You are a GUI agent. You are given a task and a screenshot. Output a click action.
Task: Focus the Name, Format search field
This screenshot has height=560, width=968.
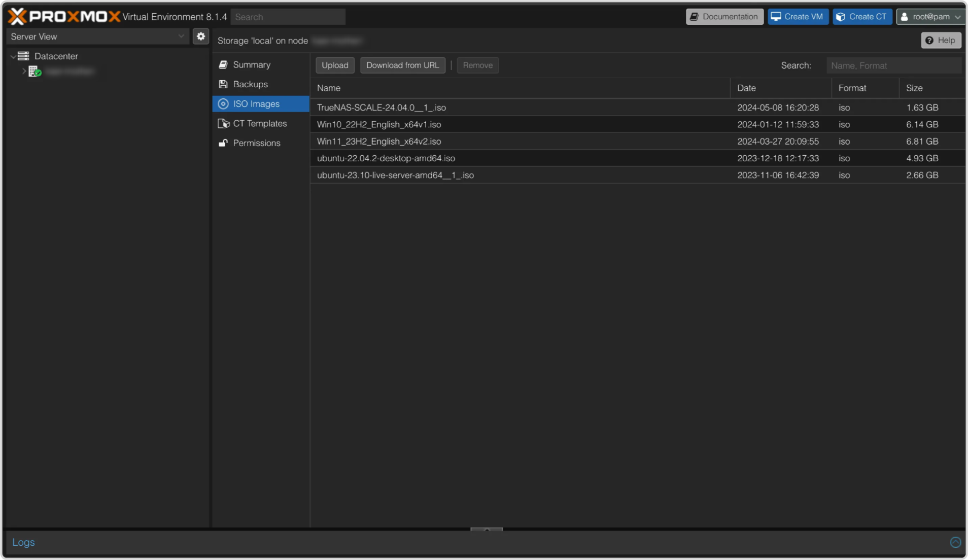[893, 65]
